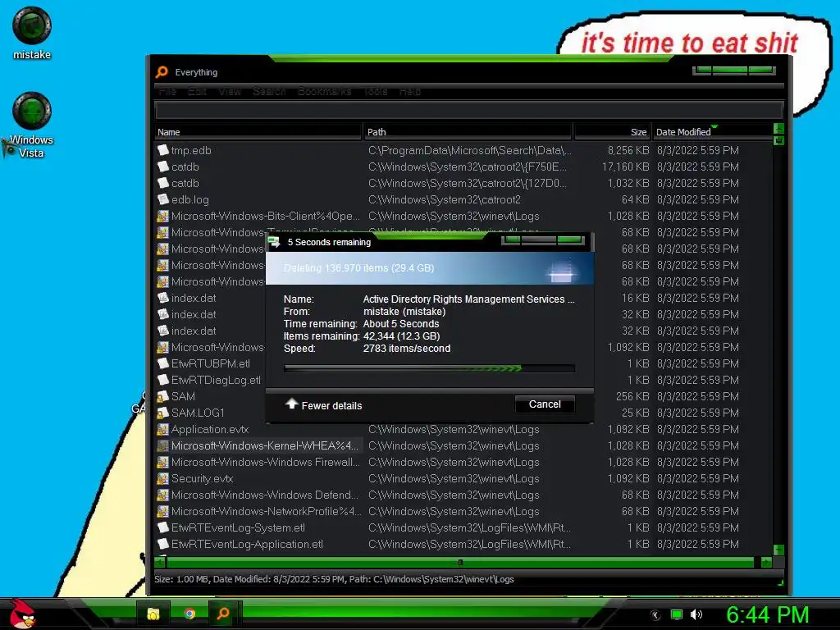Click the edb.log file icon
This screenshot has width=840, height=630.
tap(163, 199)
